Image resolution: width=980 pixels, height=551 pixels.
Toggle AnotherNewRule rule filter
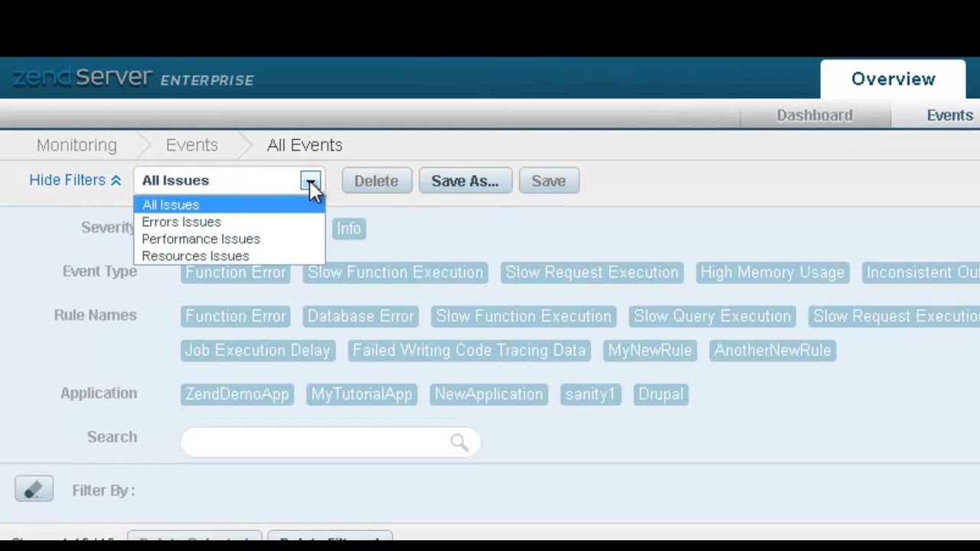(x=773, y=350)
